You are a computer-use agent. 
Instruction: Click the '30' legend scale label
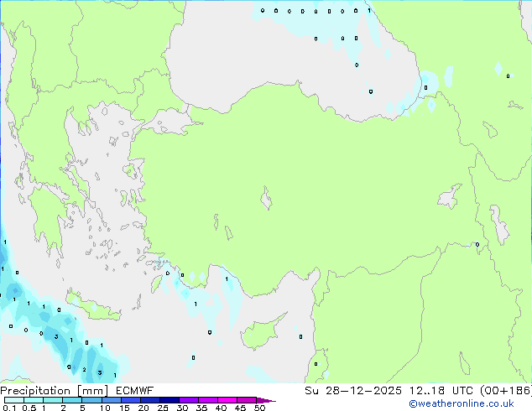[x=182, y=408]
